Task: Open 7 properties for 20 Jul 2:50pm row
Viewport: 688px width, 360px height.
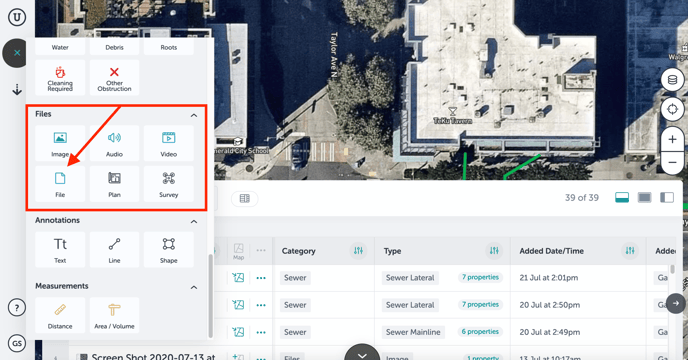Action: (x=480, y=305)
